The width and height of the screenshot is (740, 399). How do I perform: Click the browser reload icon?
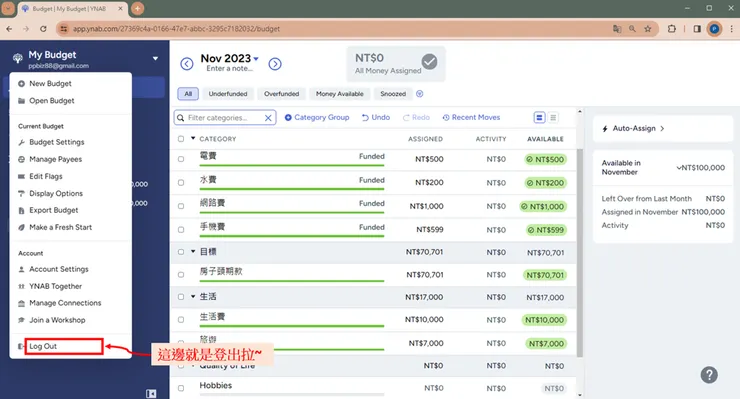pyautogui.click(x=43, y=29)
